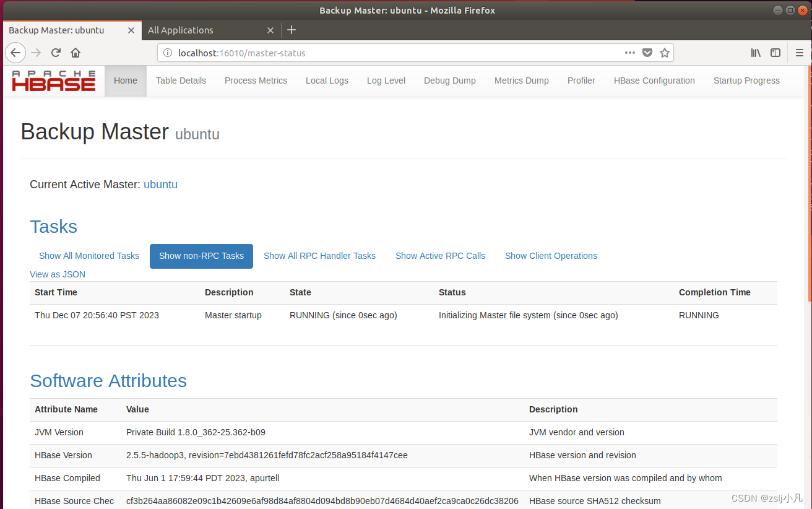Open Metrics Dump navigation item
This screenshot has width=812, height=509.
pos(522,80)
